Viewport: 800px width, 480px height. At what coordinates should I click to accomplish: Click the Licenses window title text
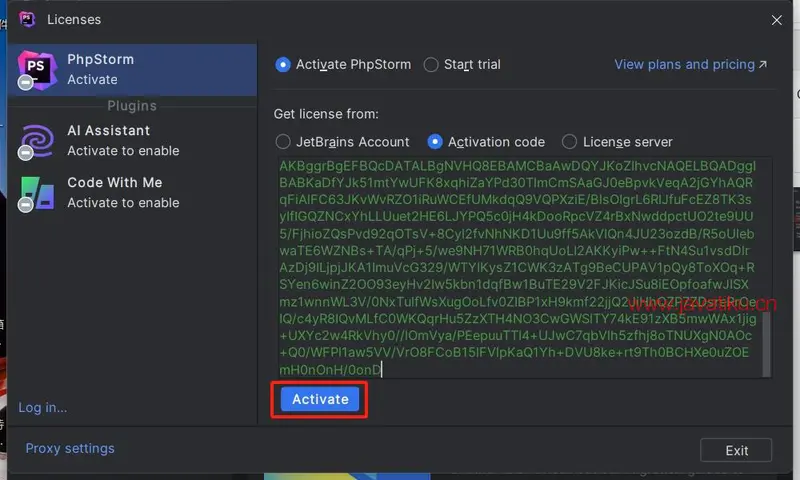74,19
